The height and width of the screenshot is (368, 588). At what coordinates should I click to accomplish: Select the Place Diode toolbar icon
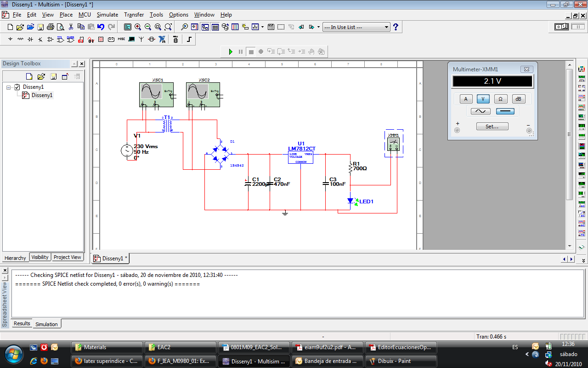(x=30, y=40)
